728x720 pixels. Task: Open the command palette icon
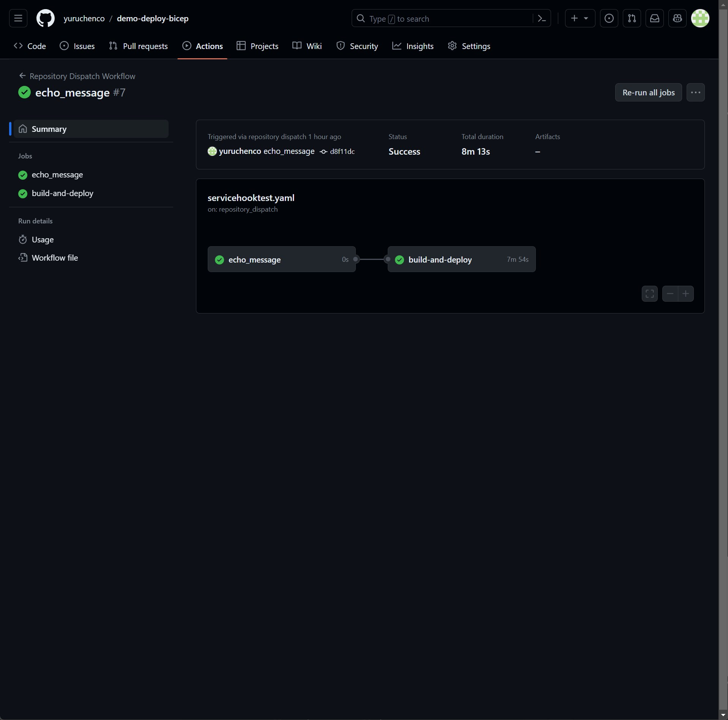coord(542,18)
